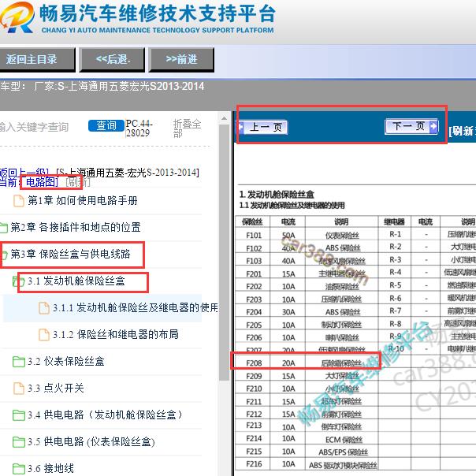Click the 电路图 breadcrumb link
This screenshot has height=476, width=476.
(41, 182)
